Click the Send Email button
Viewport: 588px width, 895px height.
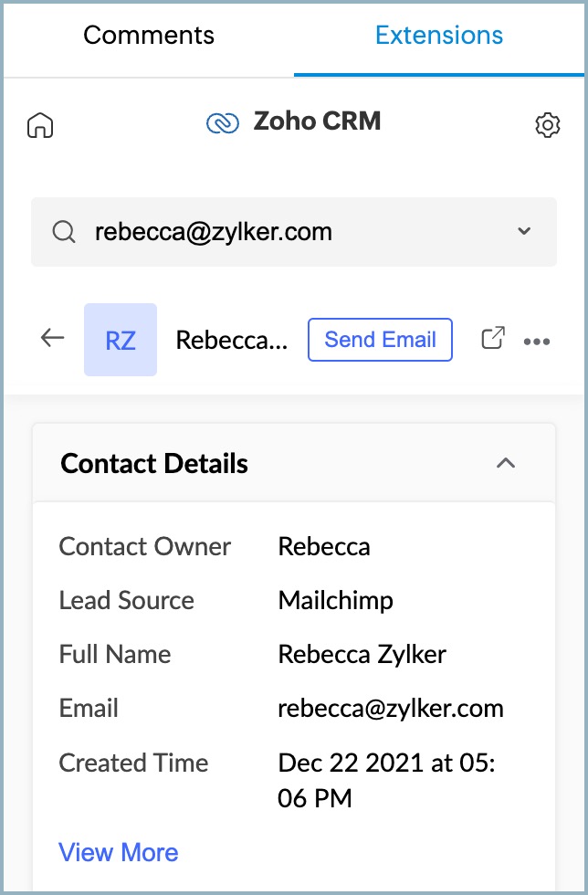380,340
